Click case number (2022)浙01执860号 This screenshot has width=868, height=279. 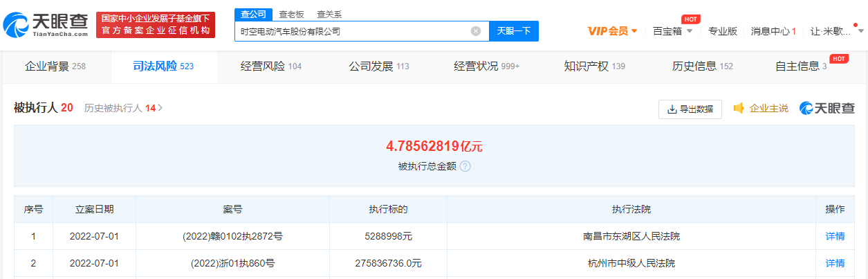tap(232, 263)
